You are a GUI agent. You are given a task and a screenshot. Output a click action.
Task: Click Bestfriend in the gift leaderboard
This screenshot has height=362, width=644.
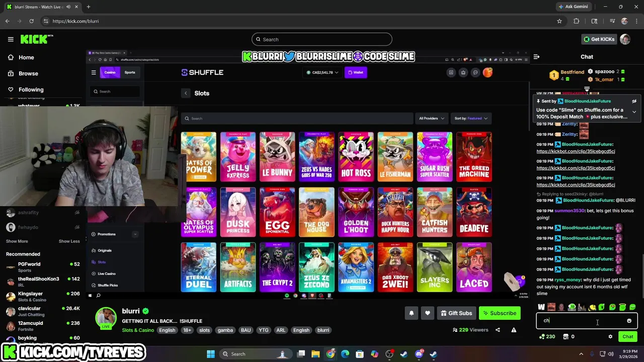572,72
